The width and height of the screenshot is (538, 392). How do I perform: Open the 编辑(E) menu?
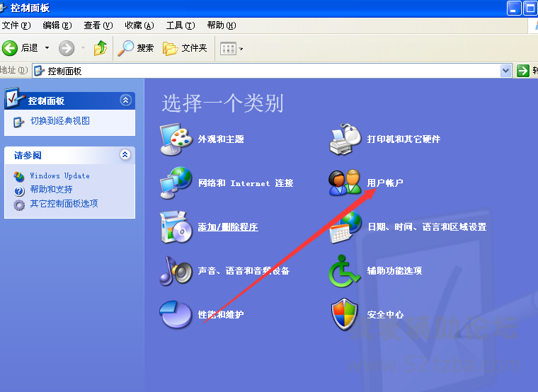(57, 25)
